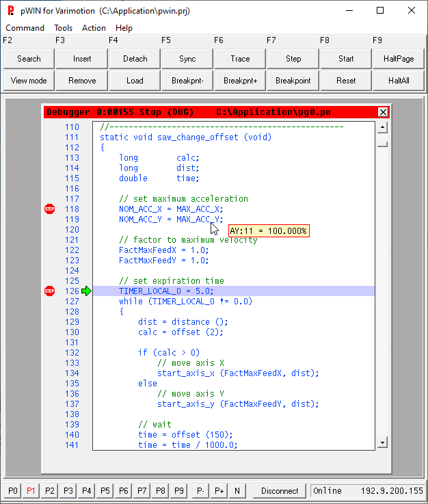Switch to page P6
428x504 pixels.
(124, 491)
